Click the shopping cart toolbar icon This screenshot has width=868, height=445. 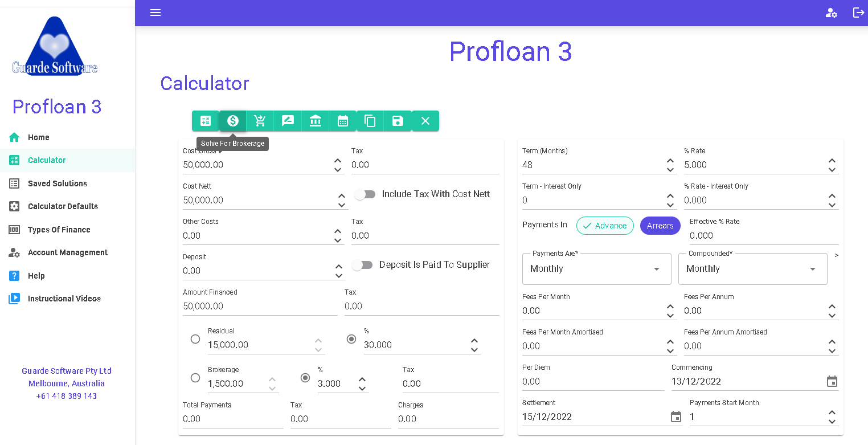[260, 121]
